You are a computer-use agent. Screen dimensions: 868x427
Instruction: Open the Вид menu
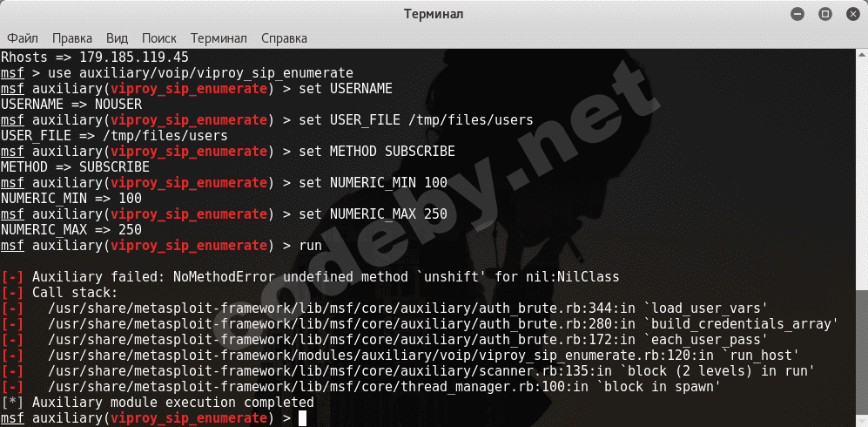pos(117,38)
